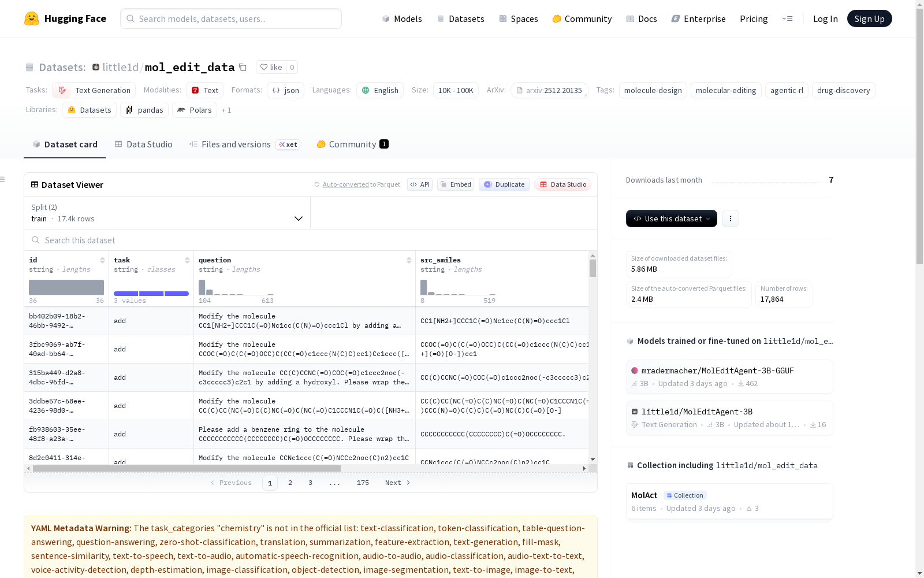
Task: Open the Auto-converted link
Action: (x=345, y=184)
